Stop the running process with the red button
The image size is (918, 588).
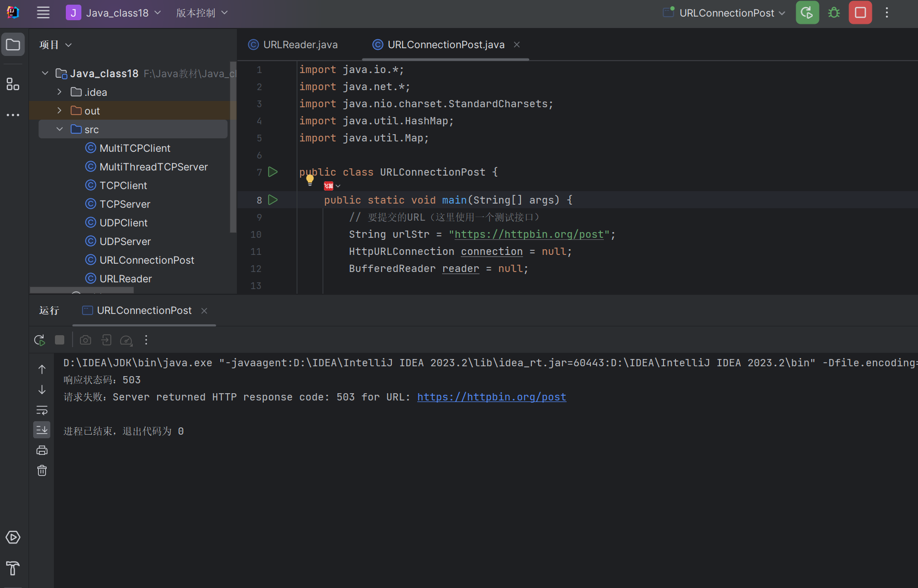coord(860,13)
